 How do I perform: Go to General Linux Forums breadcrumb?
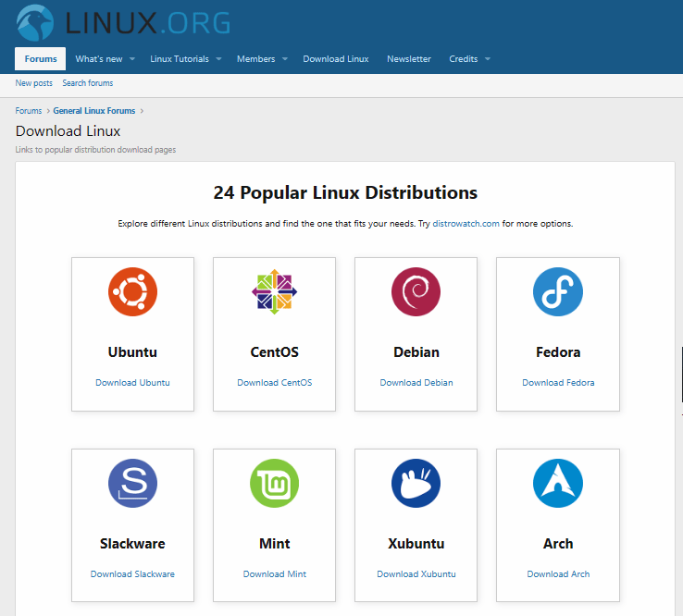pos(93,111)
